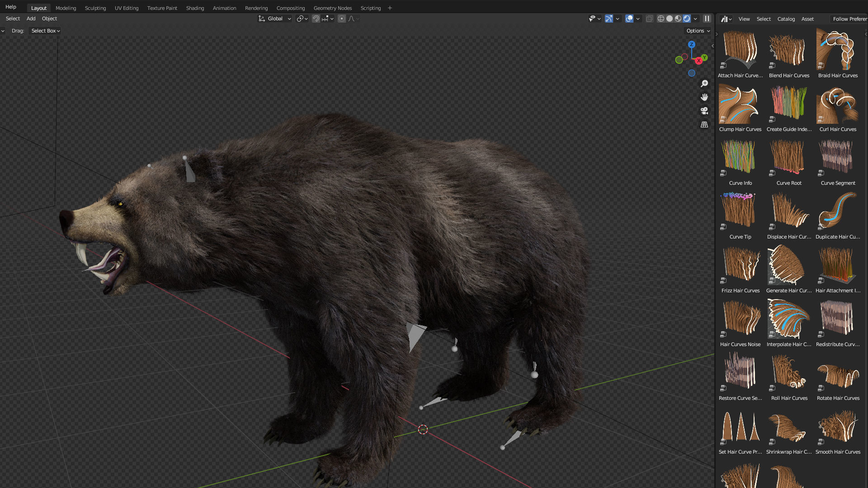Image resolution: width=868 pixels, height=488 pixels.
Task: Open the snapping options dropdown
Action: click(x=327, y=19)
